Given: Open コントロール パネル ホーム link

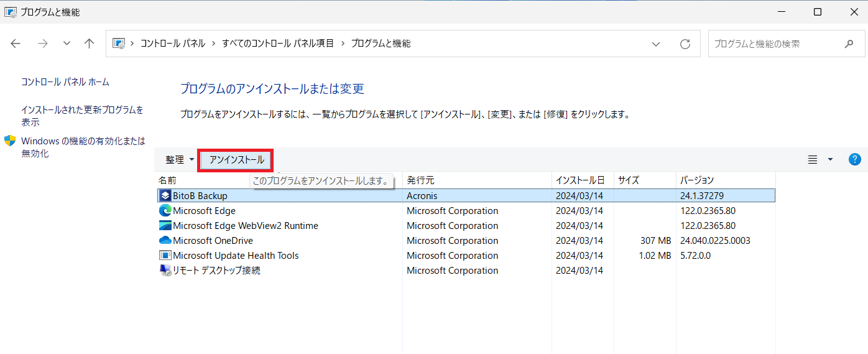Looking at the screenshot, I should tap(65, 82).
